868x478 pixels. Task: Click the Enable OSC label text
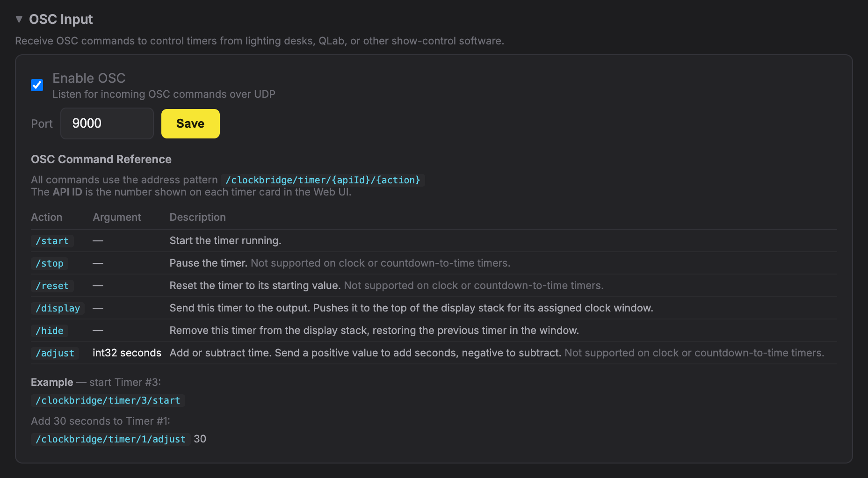click(89, 78)
